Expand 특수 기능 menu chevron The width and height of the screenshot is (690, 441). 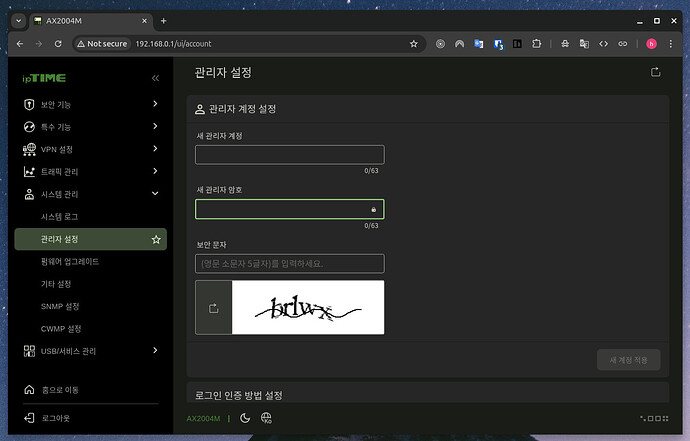coord(155,126)
